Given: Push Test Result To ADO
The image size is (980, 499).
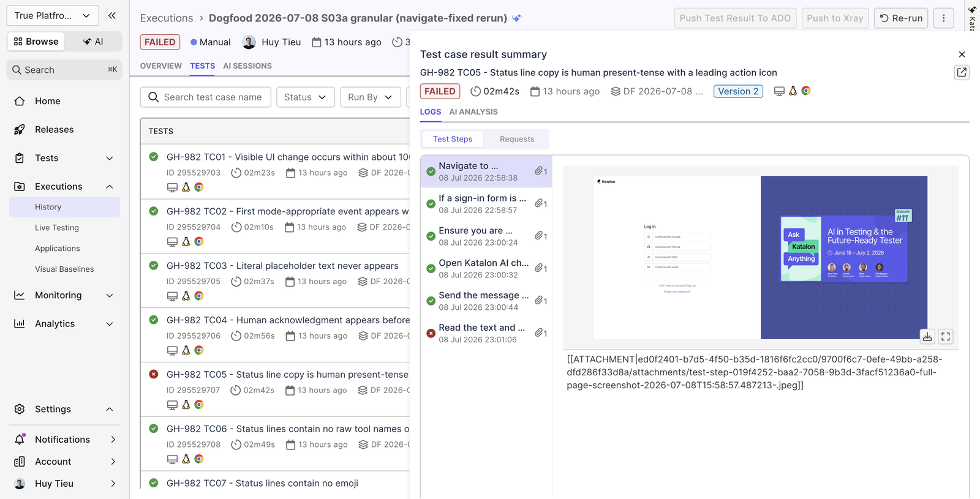Looking at the screenshot, I should point(735,18).
